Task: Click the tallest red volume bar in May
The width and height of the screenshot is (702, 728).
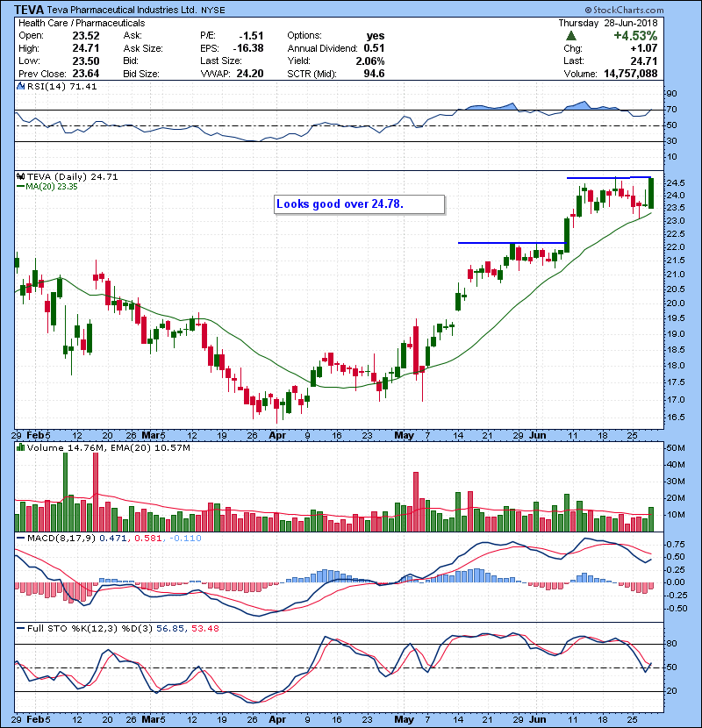Action: coord(416,502)
